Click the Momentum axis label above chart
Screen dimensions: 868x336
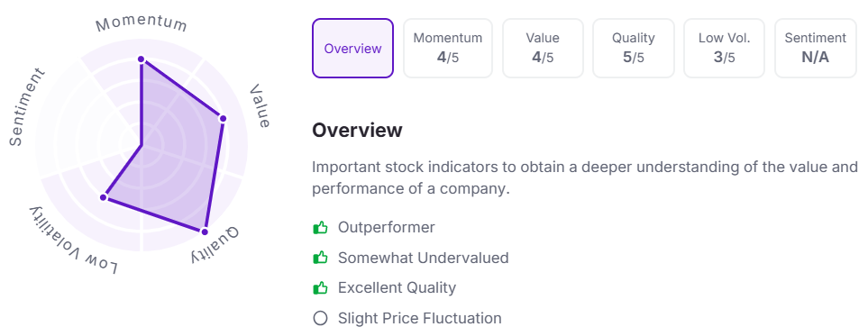[x=142, y=23]
